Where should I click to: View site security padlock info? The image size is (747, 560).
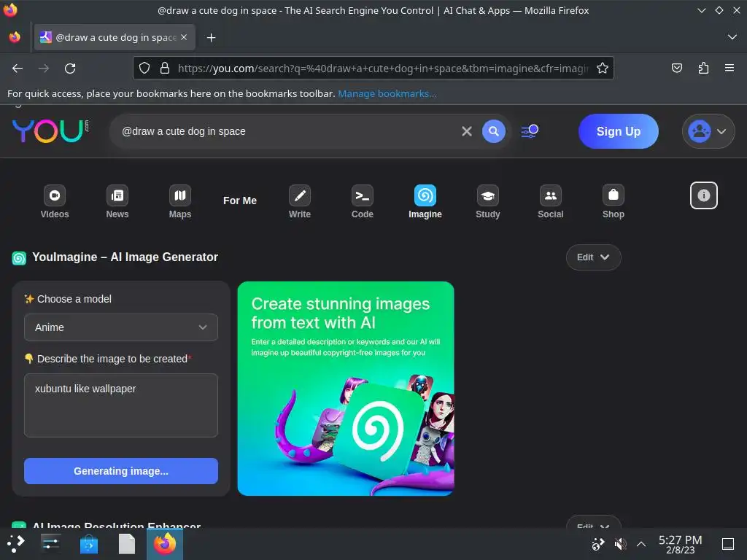165,68
